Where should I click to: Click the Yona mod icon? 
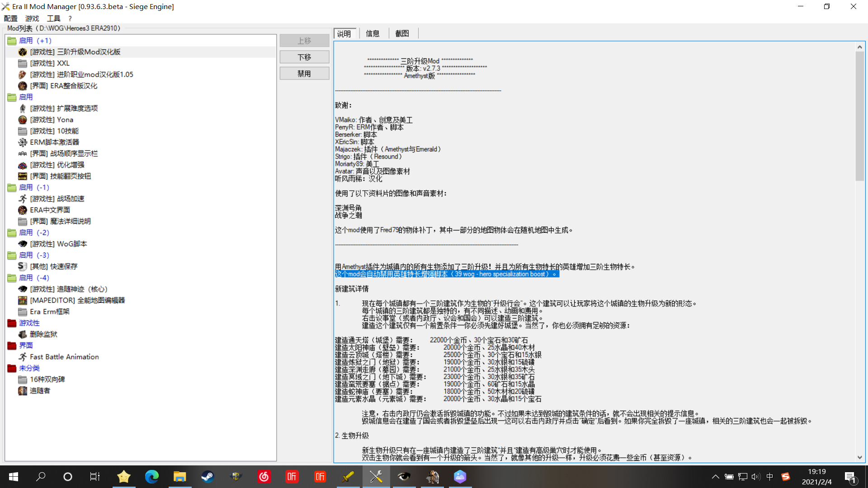[x=22, y=120]
